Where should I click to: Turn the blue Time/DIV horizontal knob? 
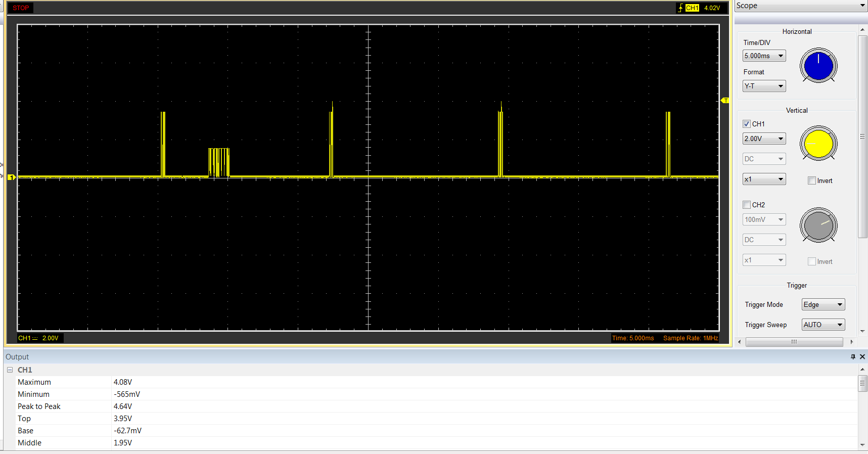818,65
